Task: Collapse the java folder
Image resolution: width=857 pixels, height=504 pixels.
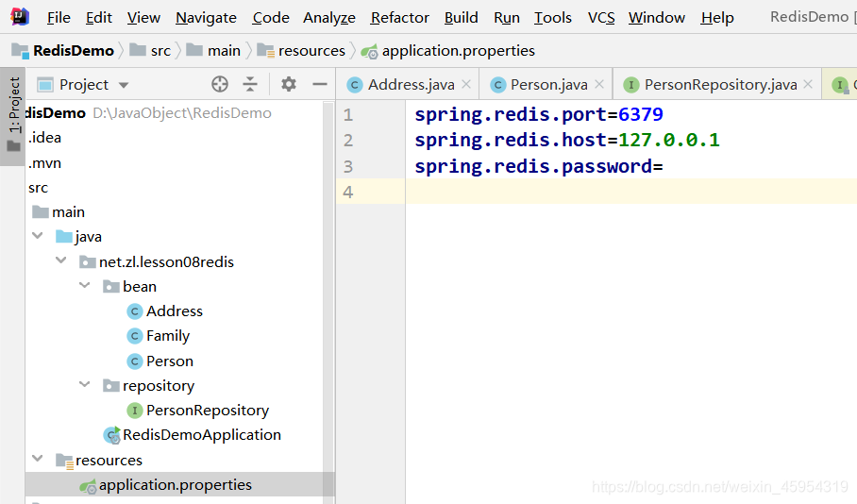Action: pyautogui.click(x=38, y=236)
